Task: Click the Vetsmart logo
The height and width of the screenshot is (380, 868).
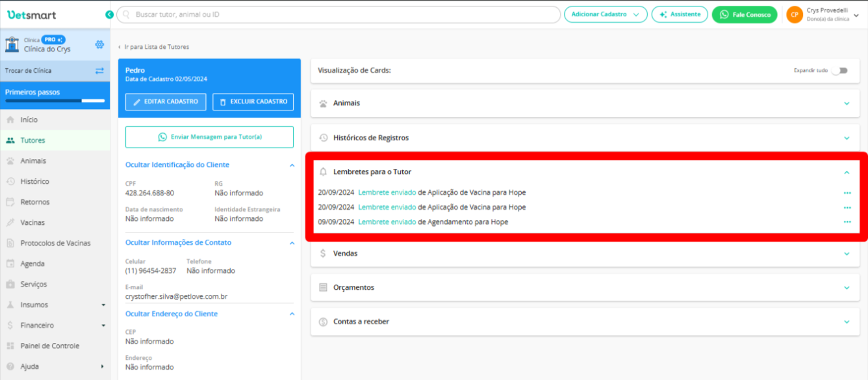Action: (32, 14)
